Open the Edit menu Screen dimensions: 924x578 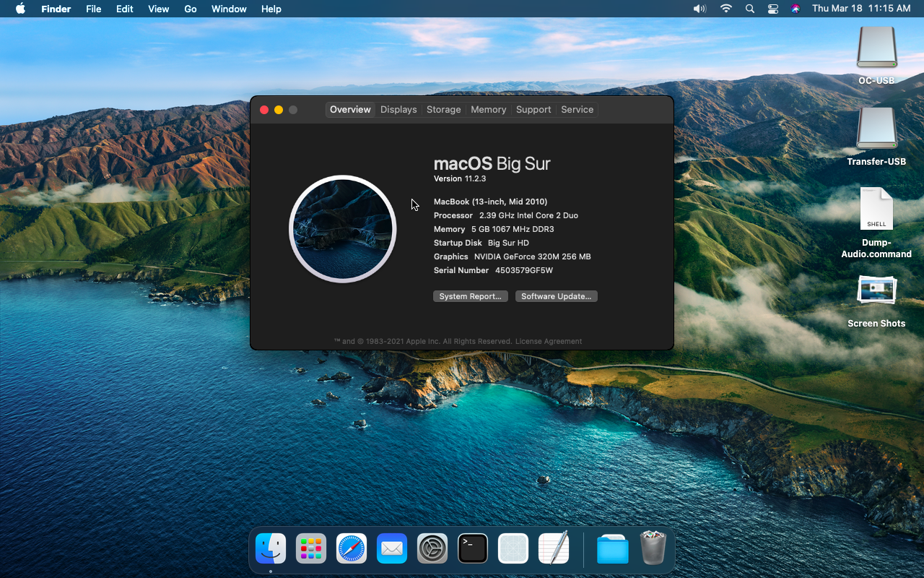tap(125, 9)
